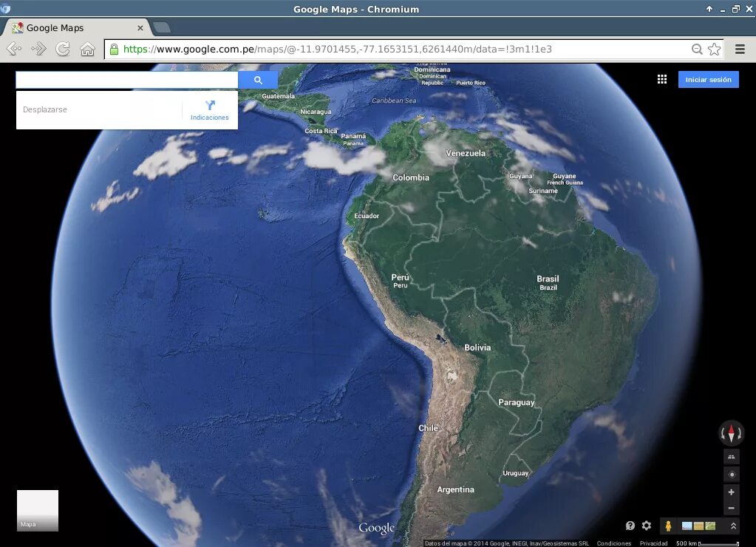
Task: Click the Panamá country label
Action: point(353,136)
